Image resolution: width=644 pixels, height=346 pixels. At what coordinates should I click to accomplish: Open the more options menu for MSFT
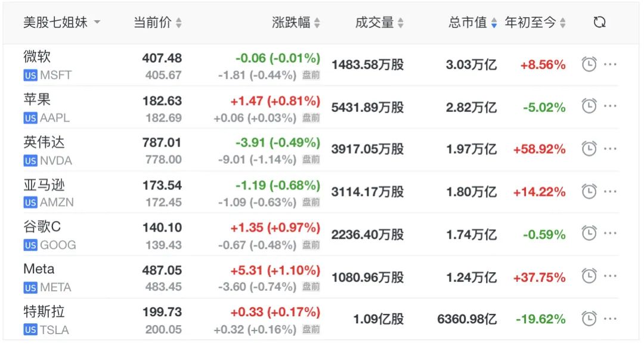611,64
